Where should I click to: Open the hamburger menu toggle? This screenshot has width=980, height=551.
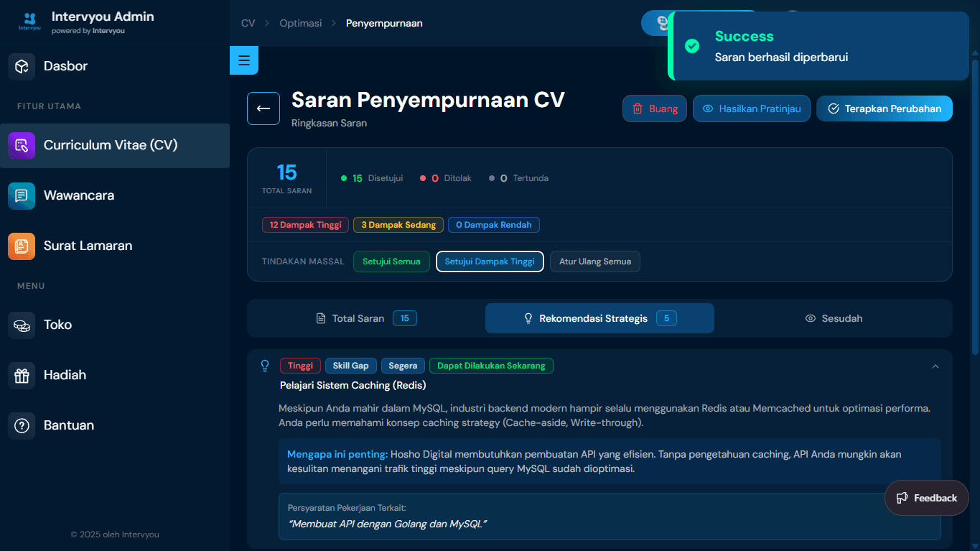tap(244, 60)
